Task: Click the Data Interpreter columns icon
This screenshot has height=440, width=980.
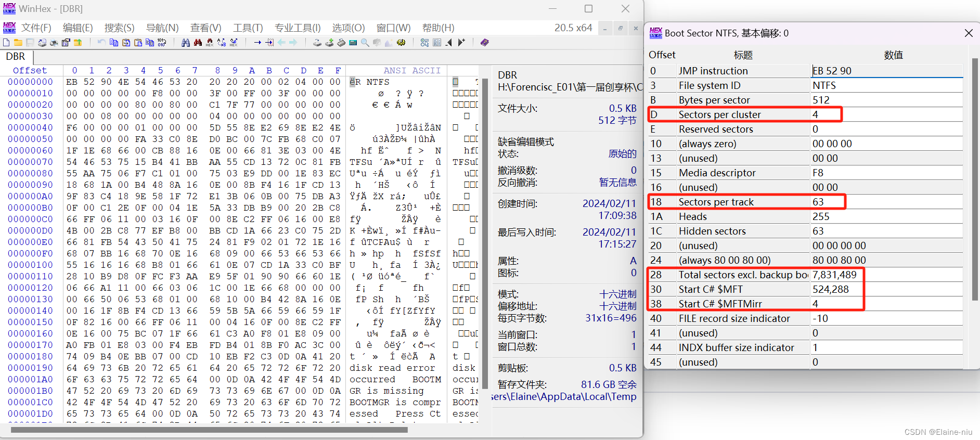Action: coord(437,43)
